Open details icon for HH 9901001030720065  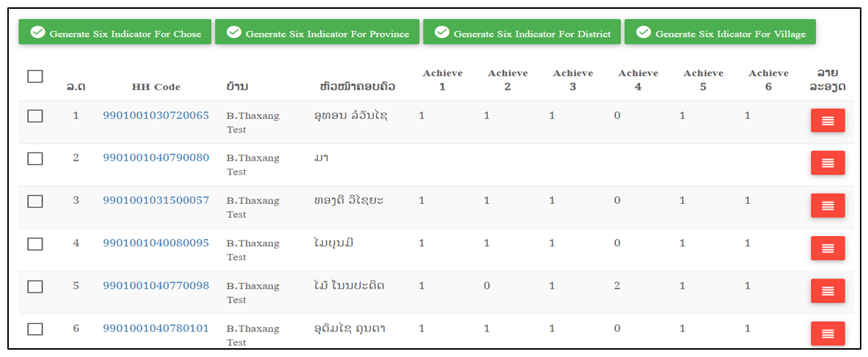pos(828,121)
